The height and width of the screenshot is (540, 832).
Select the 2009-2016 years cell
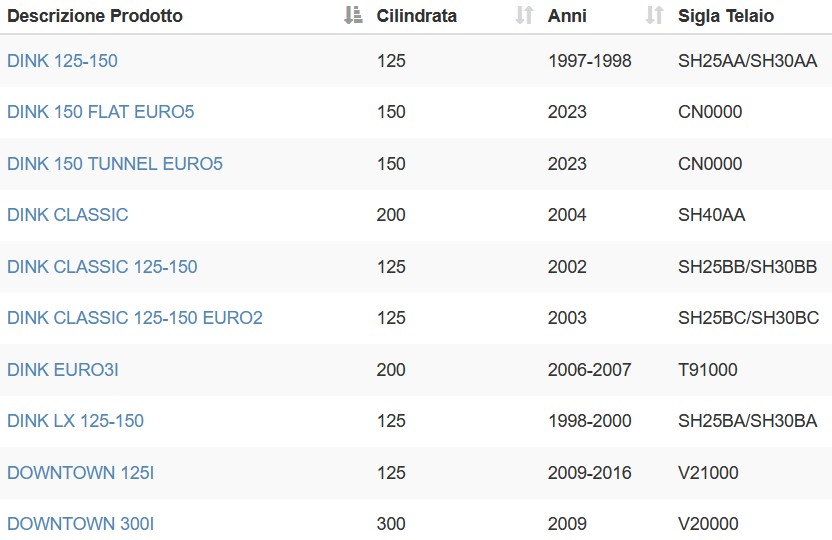point(590,473)
